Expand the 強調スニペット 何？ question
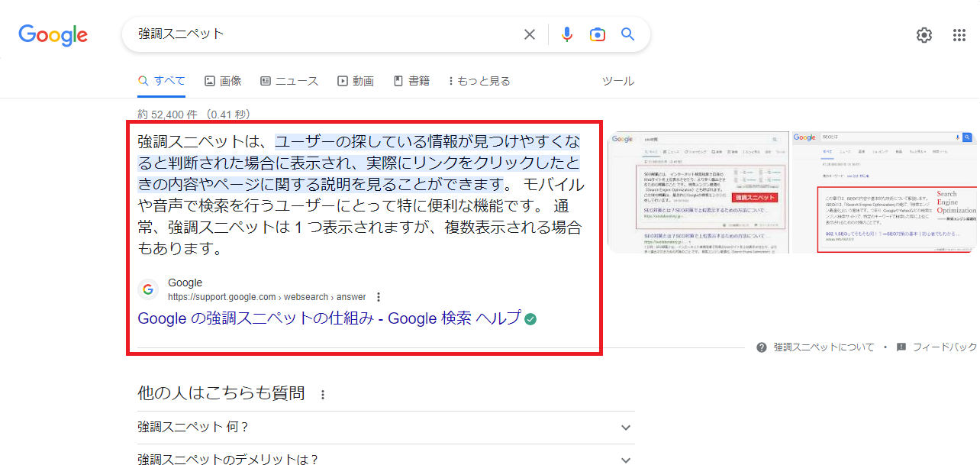The image size is (980, 465). tap(626, 428)
